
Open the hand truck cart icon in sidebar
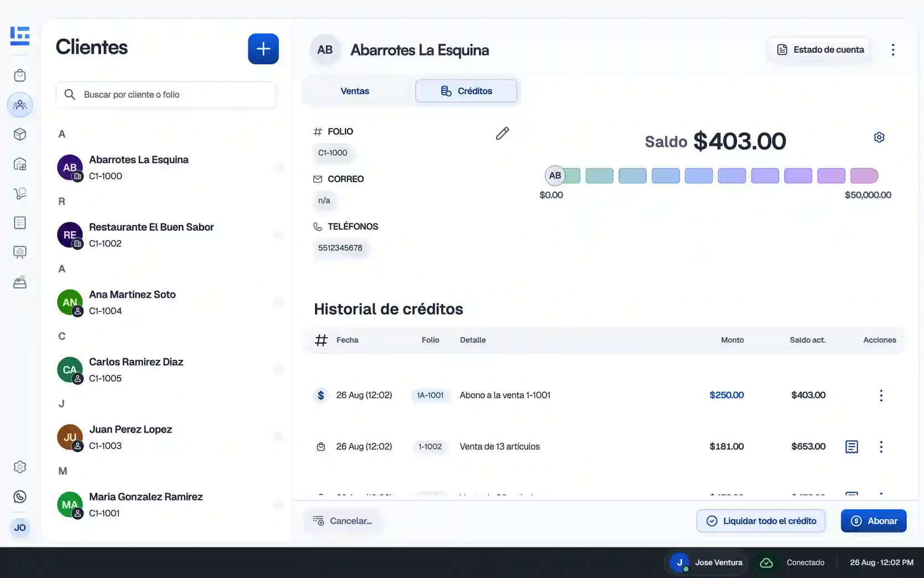[20, 194]
